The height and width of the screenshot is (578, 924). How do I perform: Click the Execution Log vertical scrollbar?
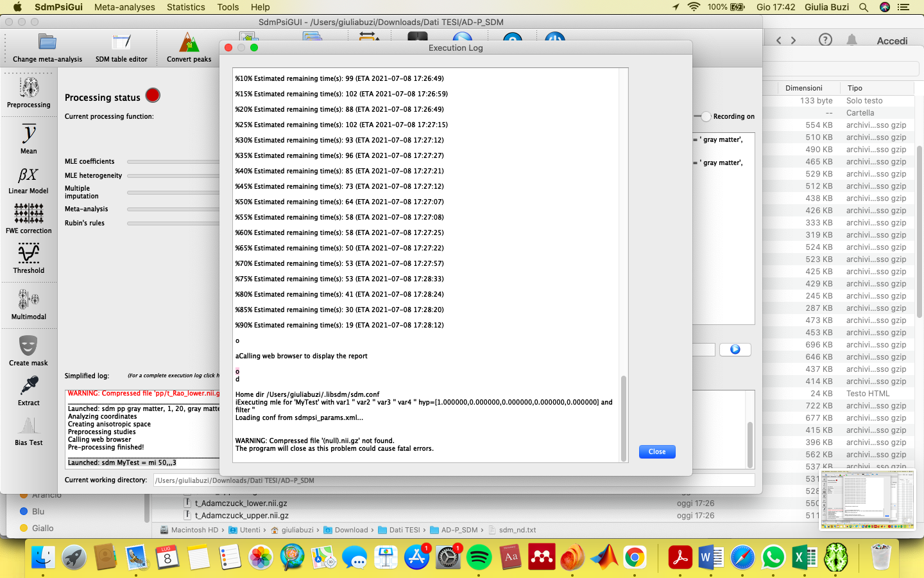[x=623, y=417]
